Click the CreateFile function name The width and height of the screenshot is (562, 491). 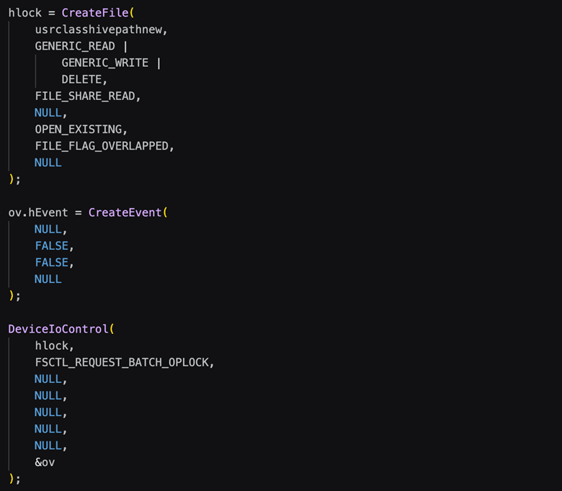coord(95,13)
